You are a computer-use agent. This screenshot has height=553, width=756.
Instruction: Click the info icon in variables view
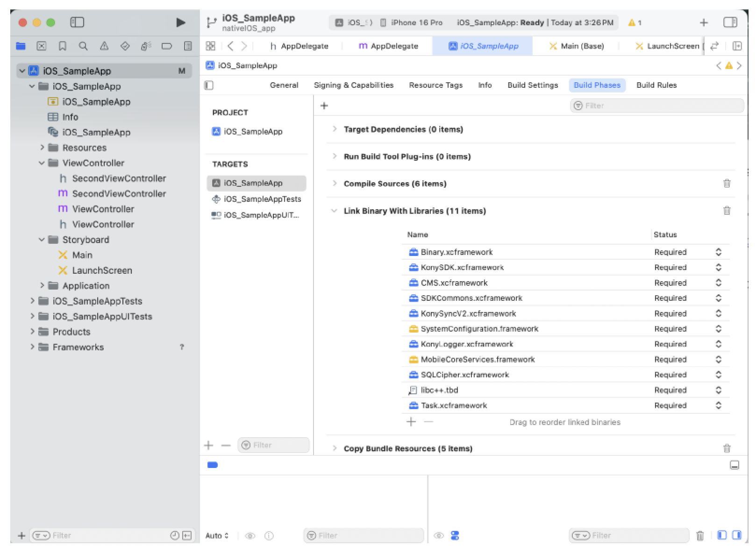[x=269, y=536]
